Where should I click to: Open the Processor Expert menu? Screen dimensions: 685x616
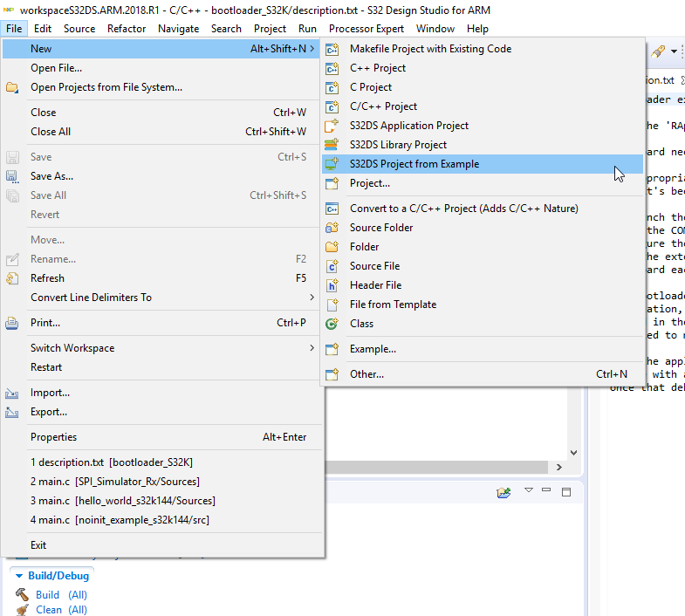coord(366,29)
